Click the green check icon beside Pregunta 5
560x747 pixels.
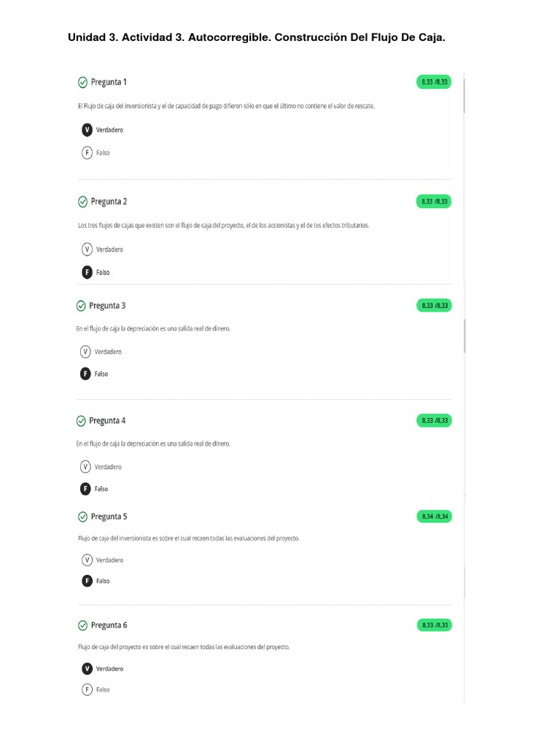tap(82, 516)
